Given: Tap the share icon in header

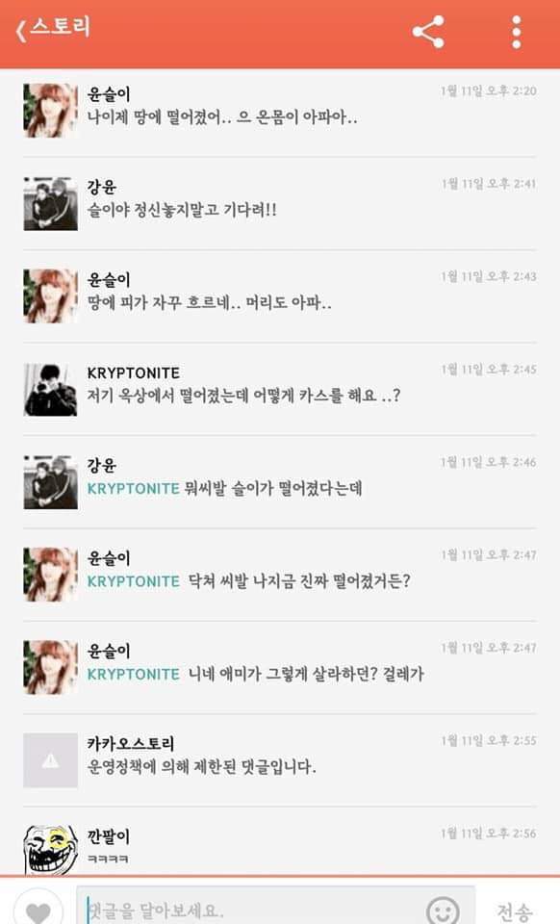Looking at the screenshot, I should pos(428,33).
